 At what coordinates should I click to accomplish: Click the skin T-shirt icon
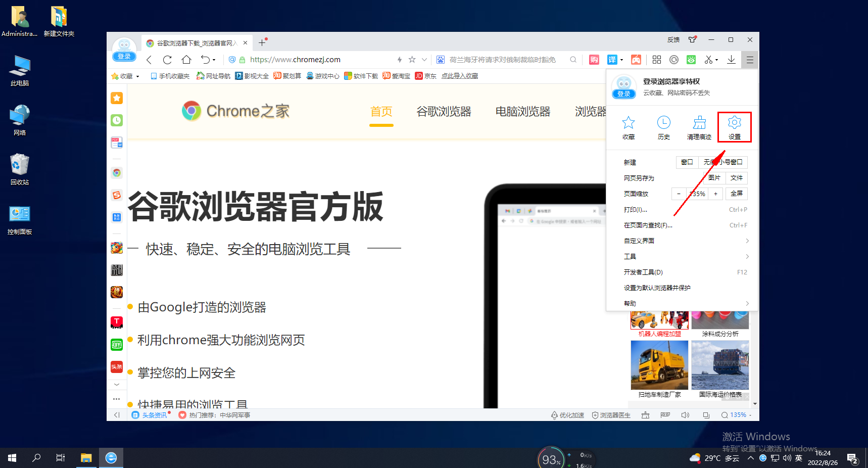coord(693,39)
